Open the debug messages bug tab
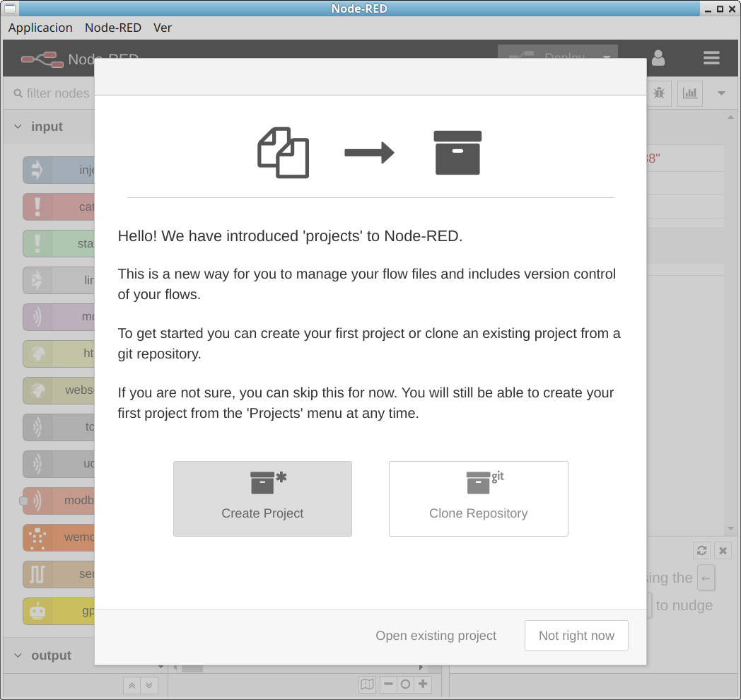741x700 pixels. point(659,93)
